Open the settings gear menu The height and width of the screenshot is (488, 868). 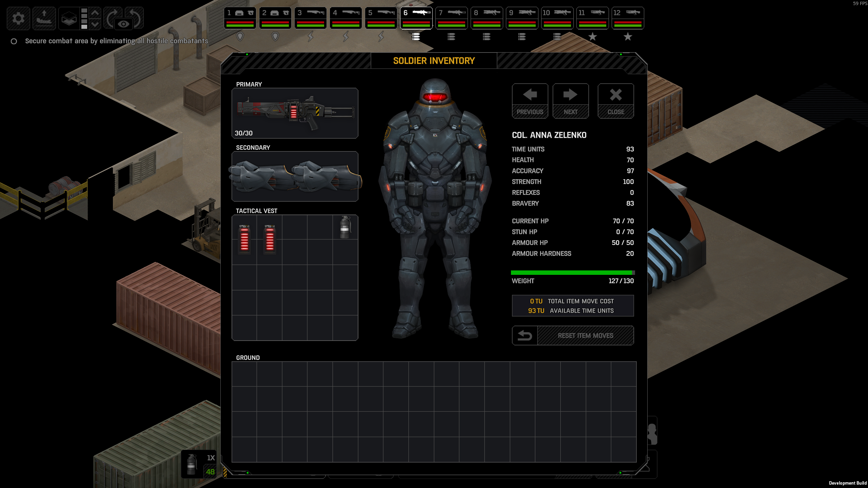point(18,18)
